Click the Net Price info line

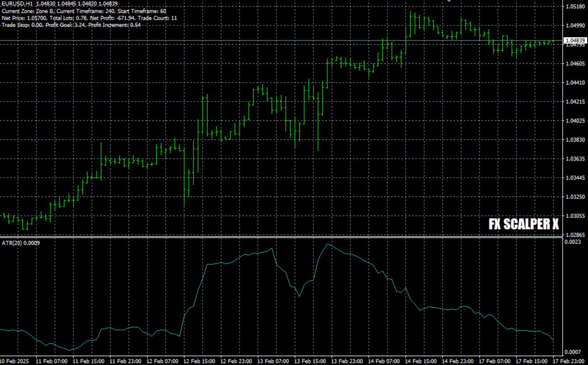89,18
